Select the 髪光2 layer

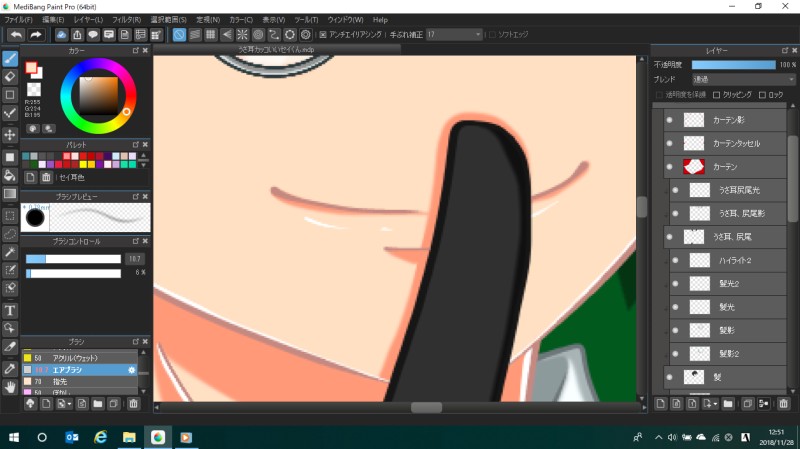(728, 284)
